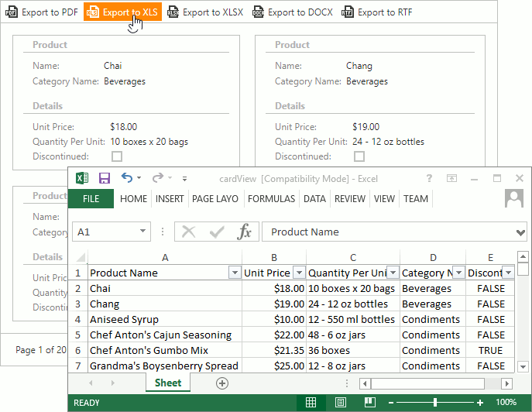Click the horizontal scrollbar left arrow
532x412 pixels.
pyautogui.click(x=365, y=384)
